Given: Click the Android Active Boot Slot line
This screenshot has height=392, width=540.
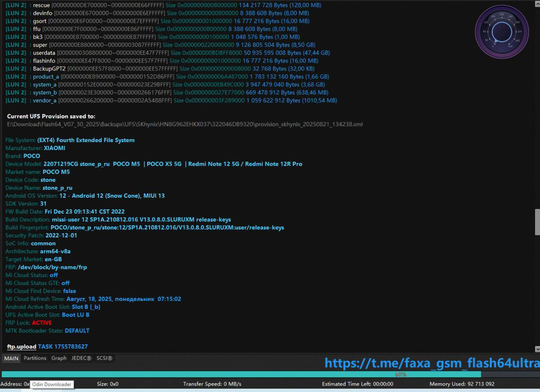Looking at the screenshot, I should click(x=52, y=306).
